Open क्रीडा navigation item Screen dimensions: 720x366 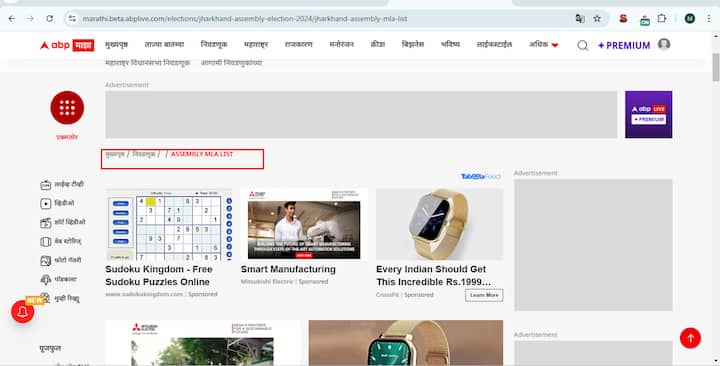[377, 45]
